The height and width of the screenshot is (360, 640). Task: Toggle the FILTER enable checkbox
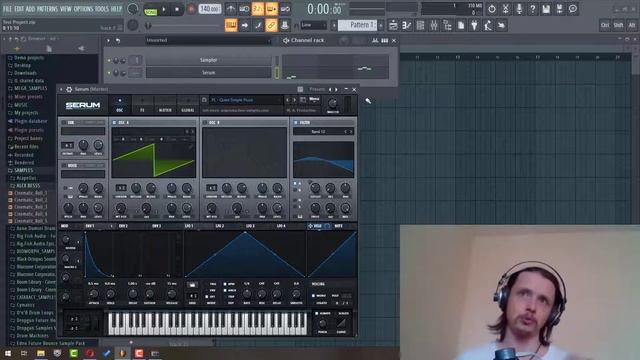[296, 122]
